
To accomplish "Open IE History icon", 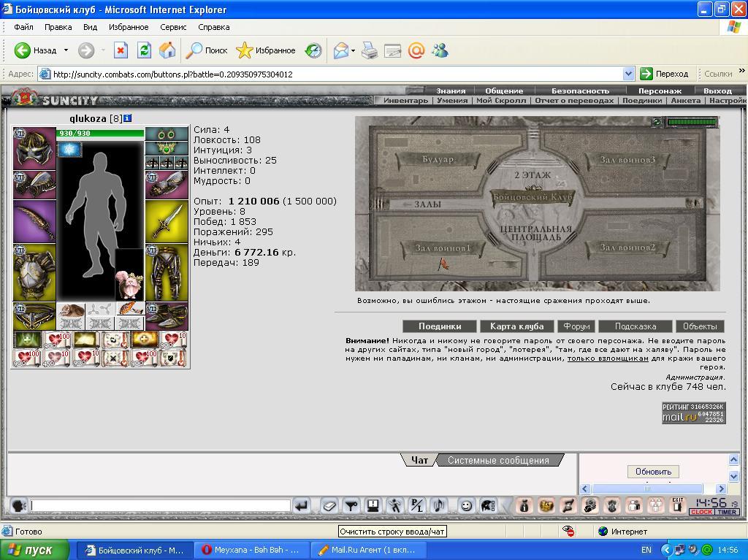I will (313, 50).
